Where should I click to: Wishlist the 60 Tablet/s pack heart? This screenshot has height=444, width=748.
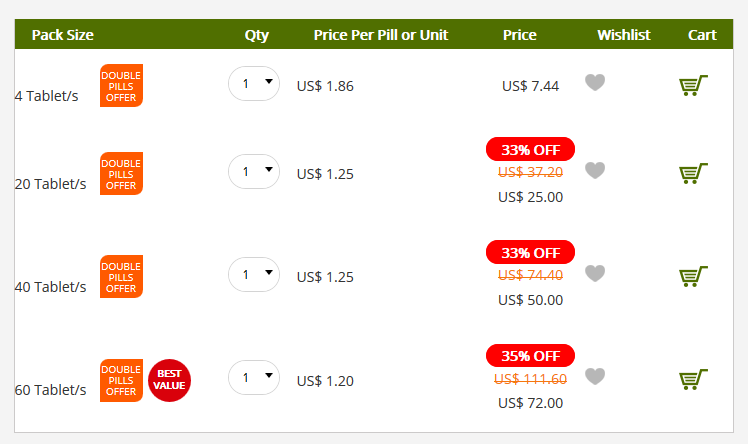(x=595, y=376)
